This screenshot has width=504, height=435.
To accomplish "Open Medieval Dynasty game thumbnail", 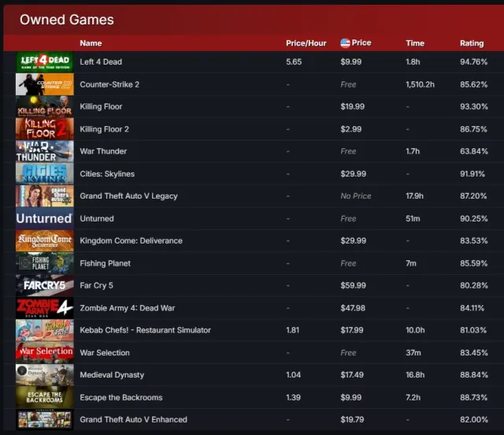I will [45, 375].
